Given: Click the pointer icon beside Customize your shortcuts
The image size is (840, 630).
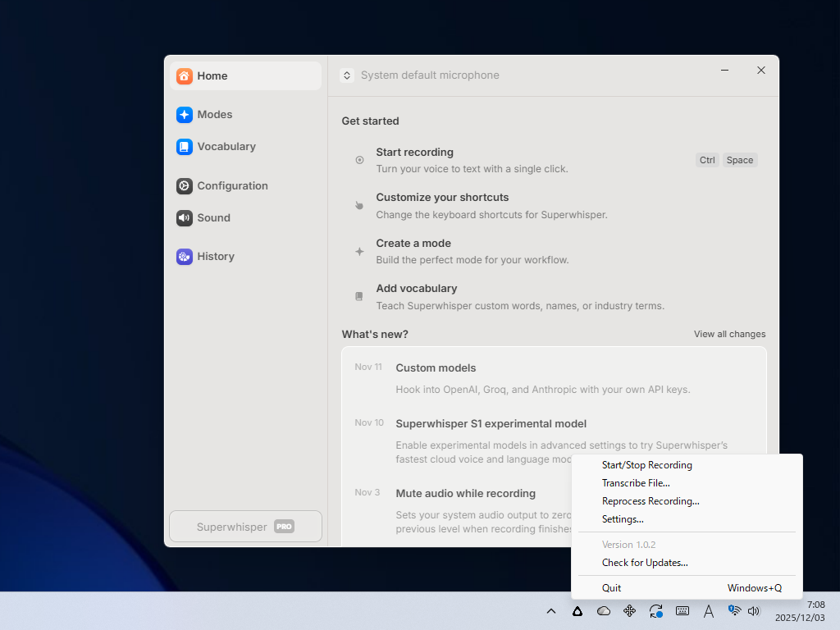Looking at the screenshot, I should click(x=359, y=206).
